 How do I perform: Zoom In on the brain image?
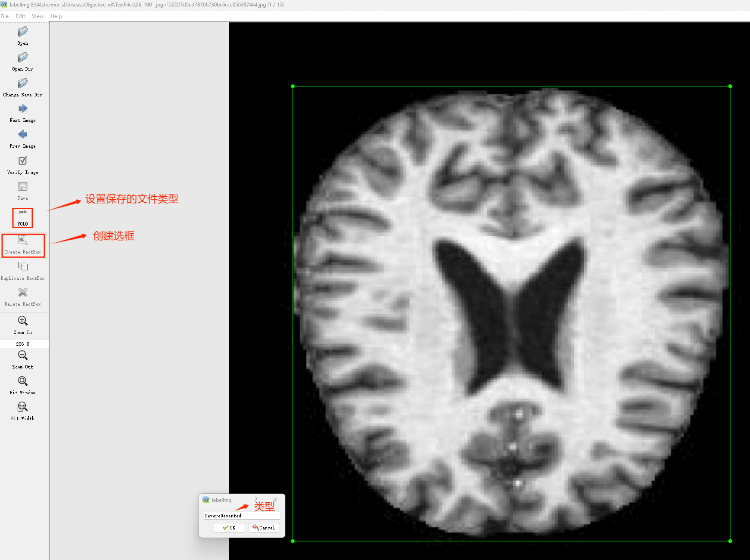(23, 325)
